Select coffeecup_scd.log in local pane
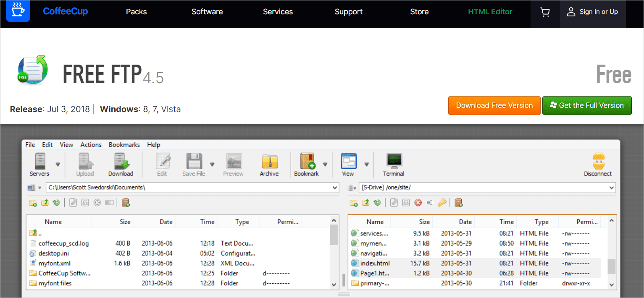Viewport: 644px width, 298px height. tap(64, 243)
